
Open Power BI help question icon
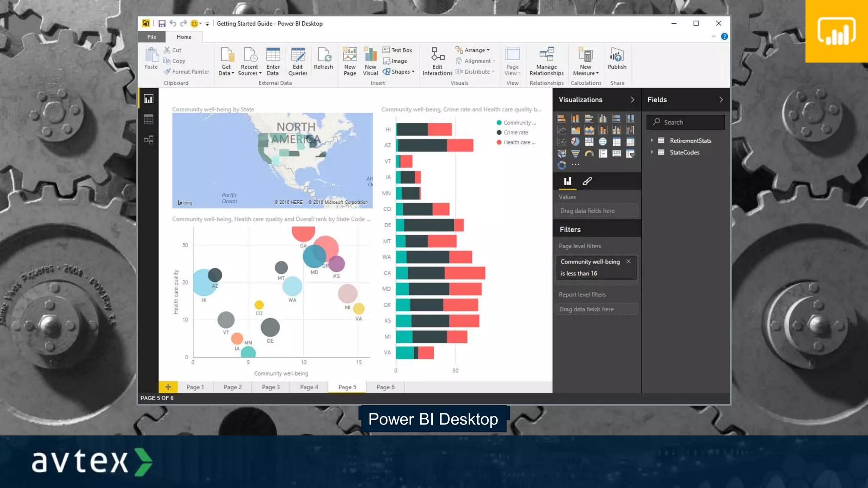[x=724, y=36]
